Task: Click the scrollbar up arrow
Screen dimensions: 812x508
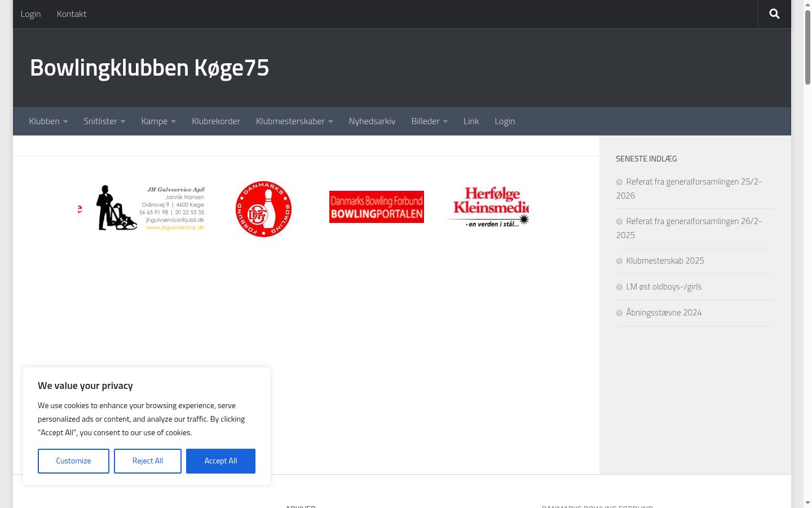Action: [807, 4]
